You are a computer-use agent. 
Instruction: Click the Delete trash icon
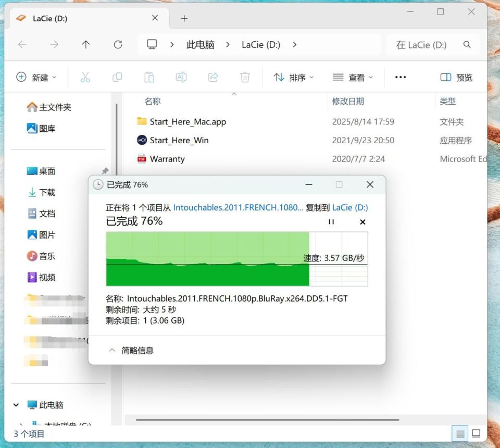[x=245, y=77]
